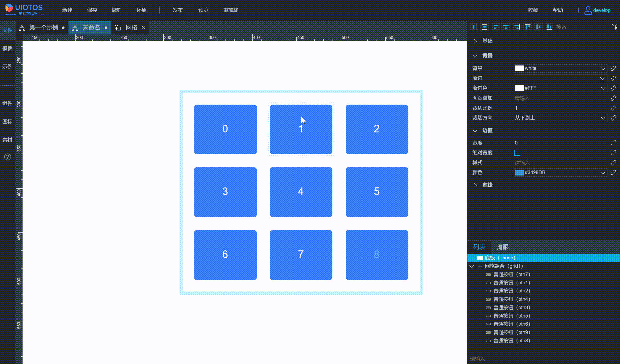Screen dimensions: 620x364
Task: Click the 保存 button
Action: [92, 10]
